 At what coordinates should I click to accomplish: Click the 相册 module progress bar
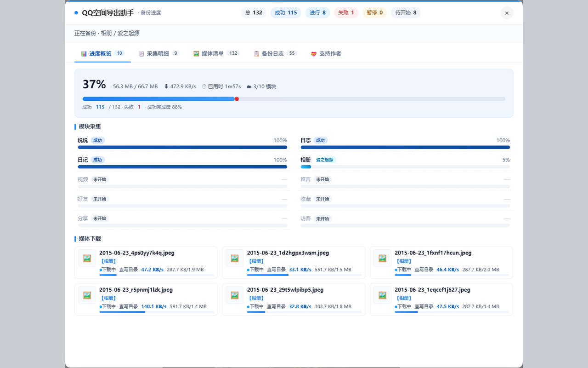[x=405, y=167]
